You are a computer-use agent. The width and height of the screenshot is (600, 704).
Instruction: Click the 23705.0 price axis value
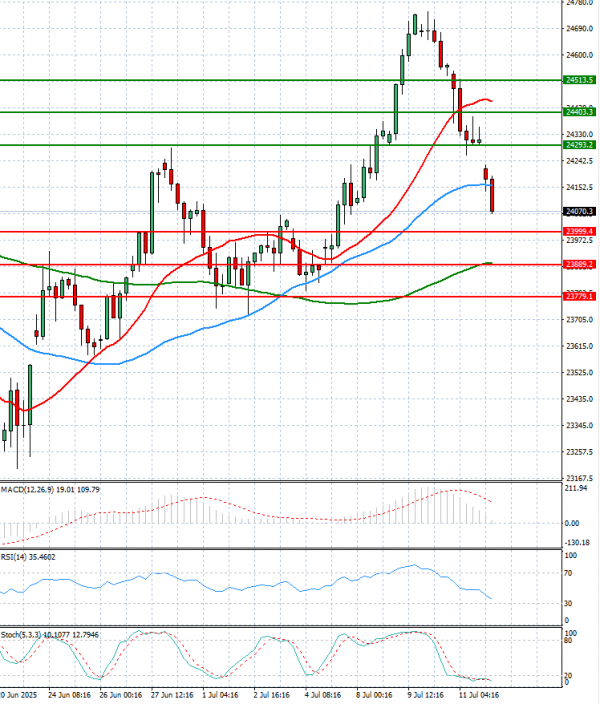click(x=580, y=320)
